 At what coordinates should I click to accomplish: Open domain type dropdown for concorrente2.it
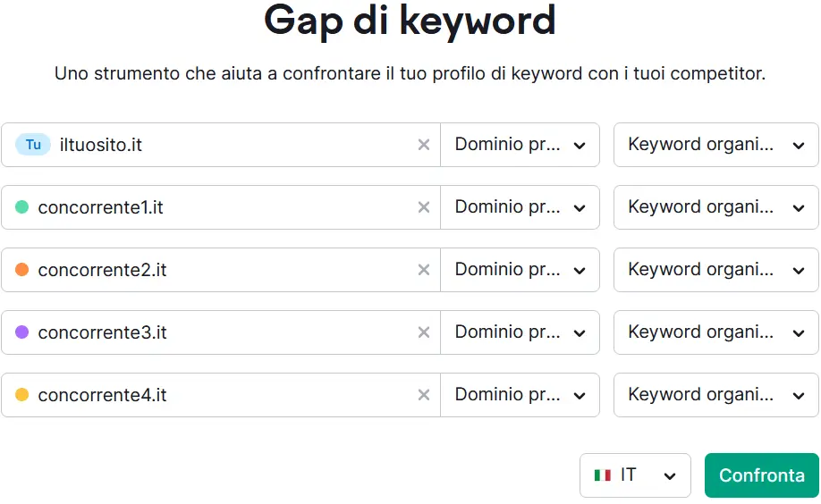520,270
